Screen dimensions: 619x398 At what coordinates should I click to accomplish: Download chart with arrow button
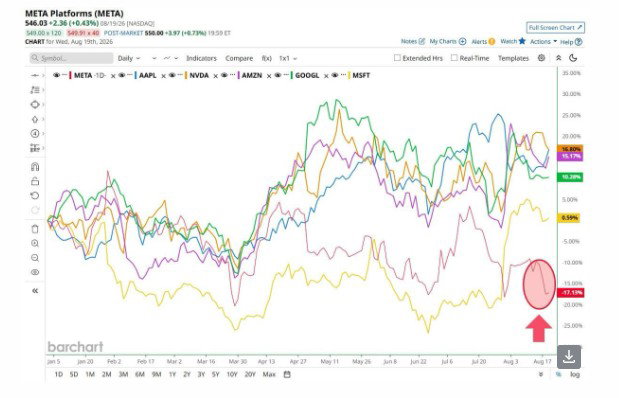[x=569, y=357]
